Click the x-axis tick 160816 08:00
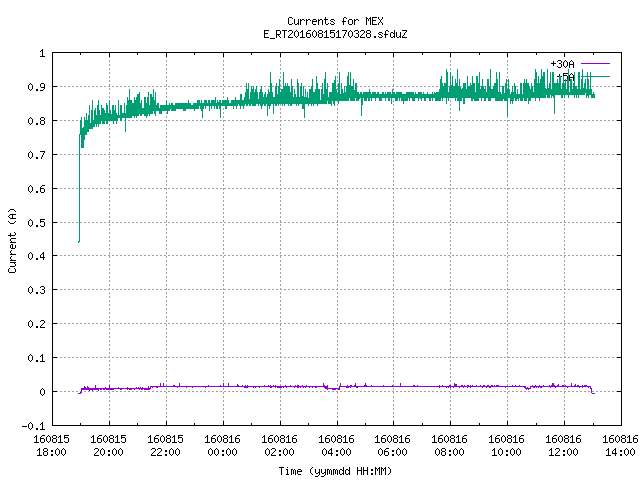This screenshot has height=480, width=640. (450, 446)
